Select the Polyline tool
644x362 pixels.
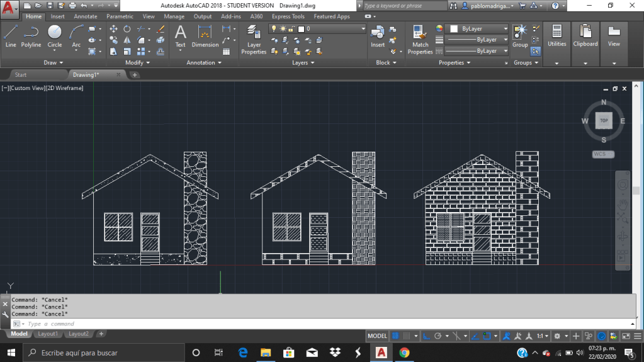pos(31,36)
